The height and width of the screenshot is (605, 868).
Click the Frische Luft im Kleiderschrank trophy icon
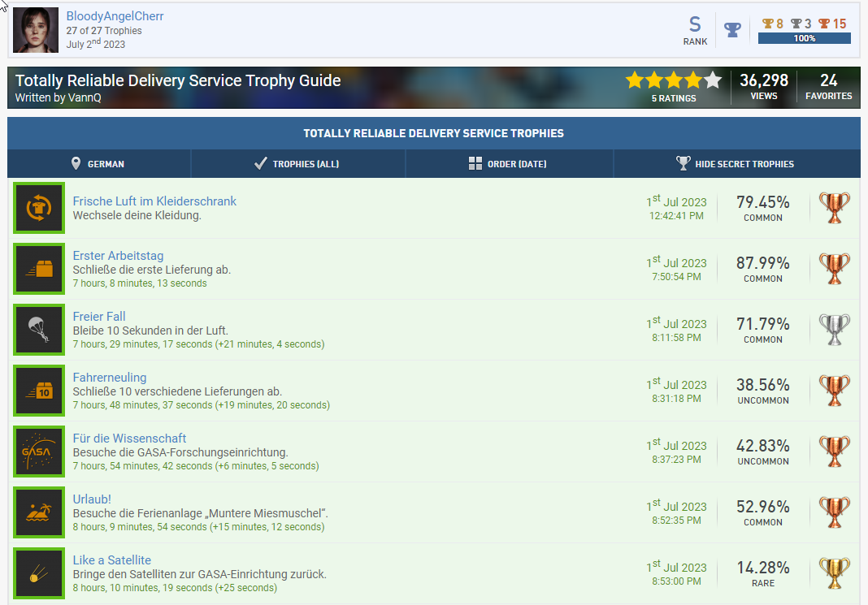pos(38,208)
